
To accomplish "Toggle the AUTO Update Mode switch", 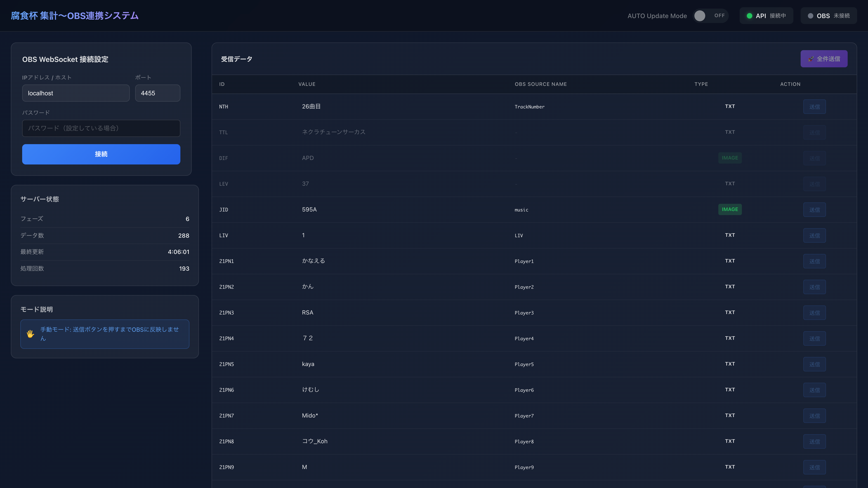I will point(710,16).
